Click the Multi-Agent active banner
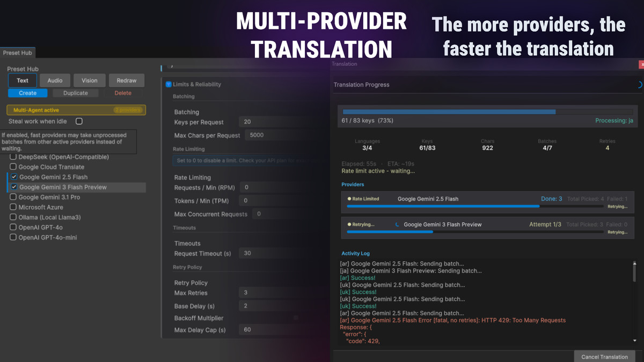Viewport: 644px width, 362px height. pos(76,110)
